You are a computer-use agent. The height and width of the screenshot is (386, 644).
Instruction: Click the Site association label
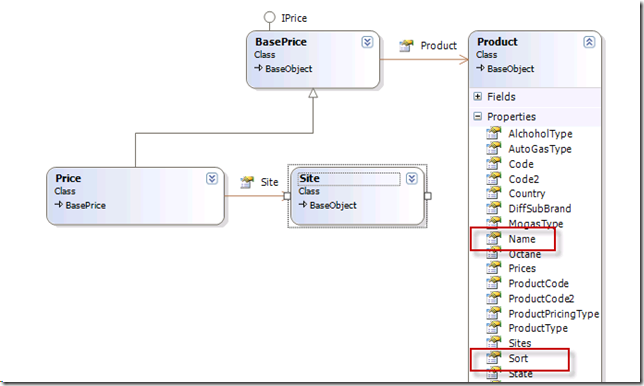[269, 182]
